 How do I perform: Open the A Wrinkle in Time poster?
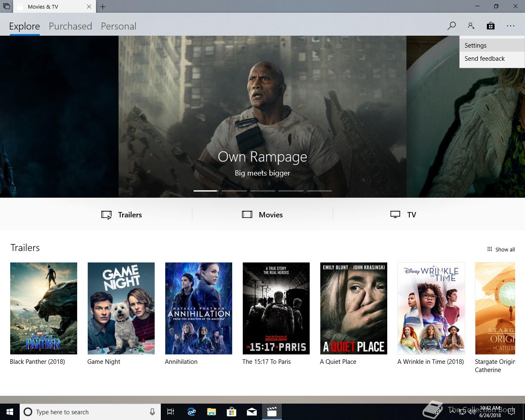pos(431,308)
